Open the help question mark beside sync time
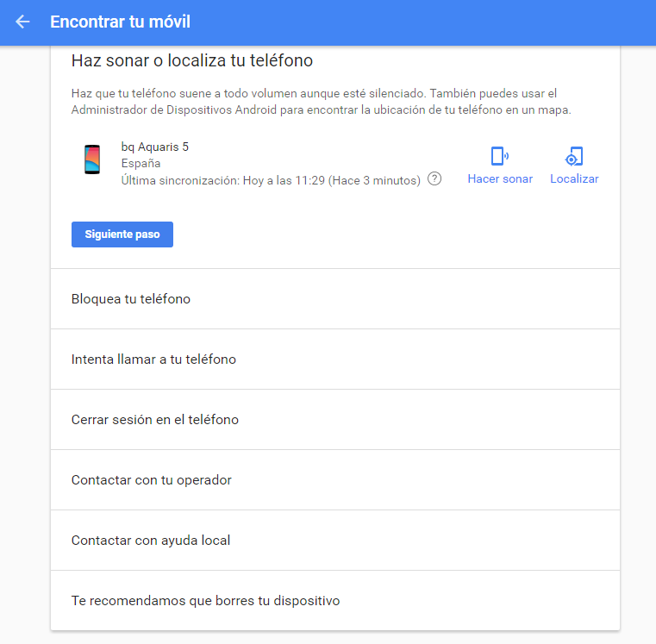Image resolution: width=656 pixels, height=644 pixels. (x=434, y=179)
